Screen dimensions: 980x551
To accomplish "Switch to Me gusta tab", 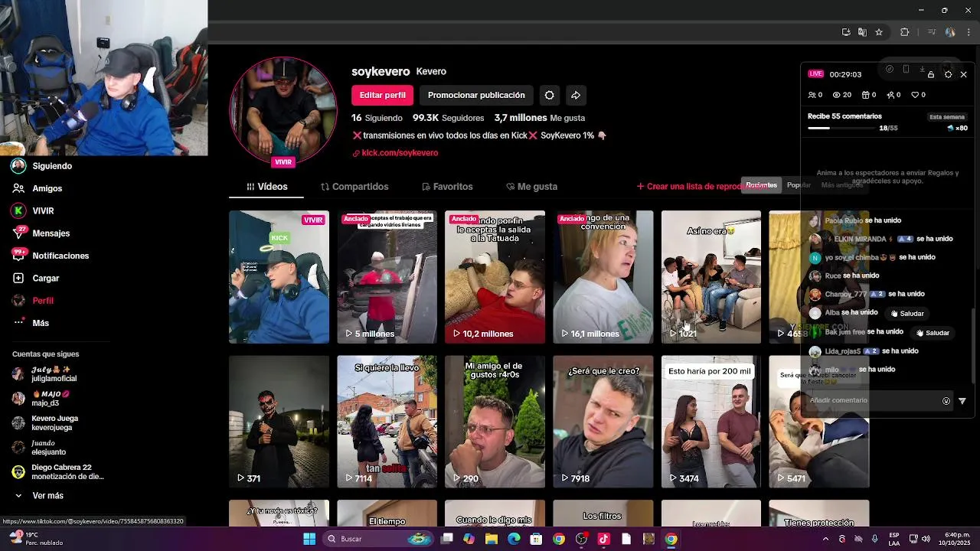I will pos(531,187).
